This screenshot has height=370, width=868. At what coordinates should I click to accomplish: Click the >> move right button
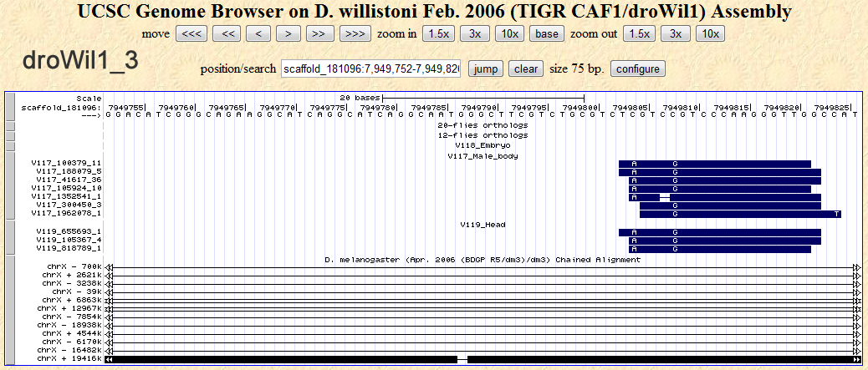coord(317,33)
